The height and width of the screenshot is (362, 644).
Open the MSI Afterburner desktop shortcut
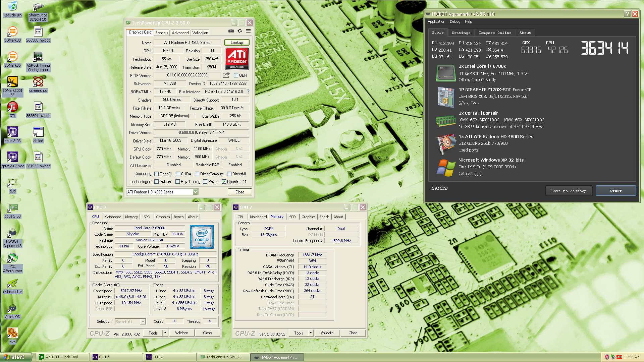12,262
